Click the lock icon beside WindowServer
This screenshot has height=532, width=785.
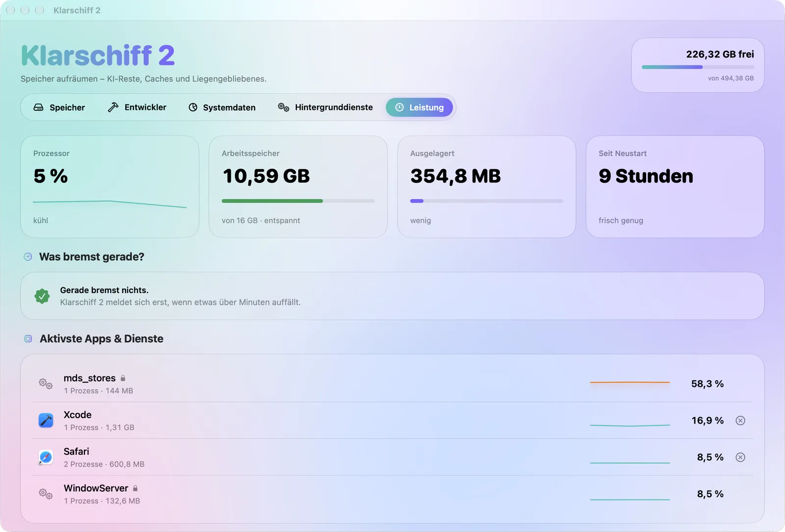pos(135,488)
